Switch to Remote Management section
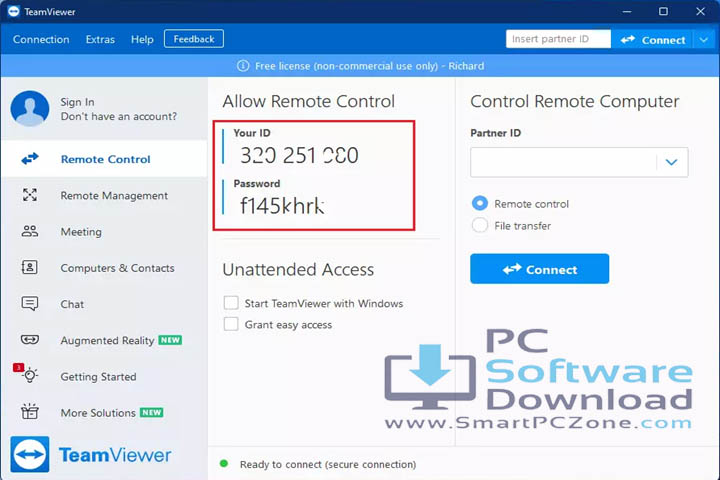The width and height of the screenshot is (720, 480). [x=105, y=195]
